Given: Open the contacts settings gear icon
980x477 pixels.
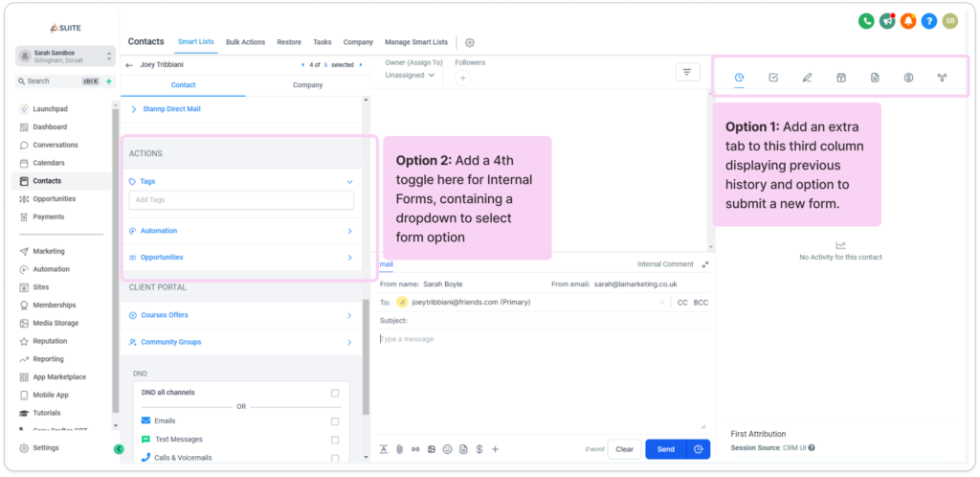Looking at the screenshot, I should click(470, 42).
